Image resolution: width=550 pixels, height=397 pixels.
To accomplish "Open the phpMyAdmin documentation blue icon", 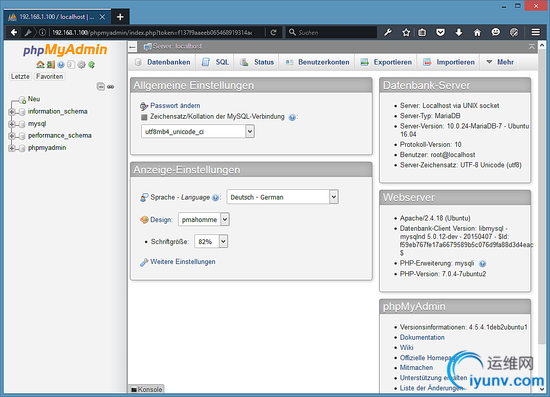I will [61, 65].
